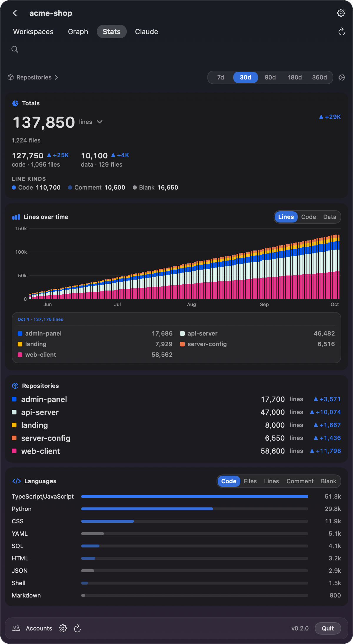Click the +25K code increase indicator

click(x=58, y=155)
